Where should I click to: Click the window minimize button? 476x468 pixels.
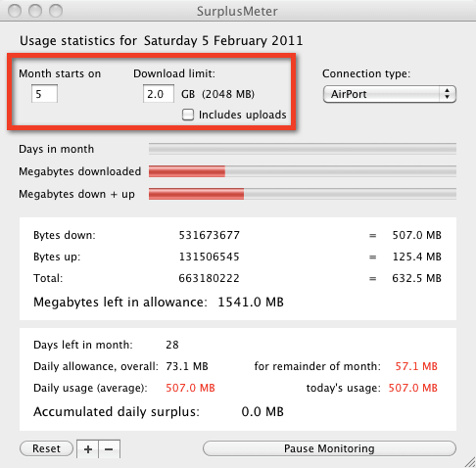click(35, 11)
